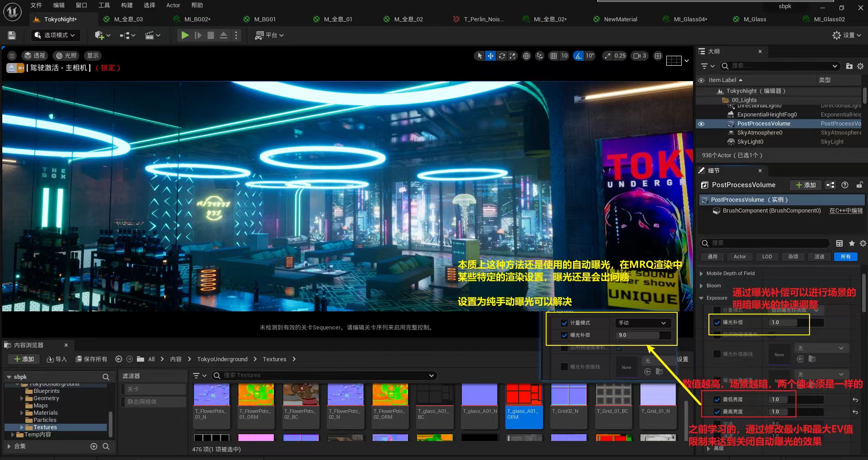
Task: Open Outliner settings gear
Action: pyautogui.click(x=860, y=66)
